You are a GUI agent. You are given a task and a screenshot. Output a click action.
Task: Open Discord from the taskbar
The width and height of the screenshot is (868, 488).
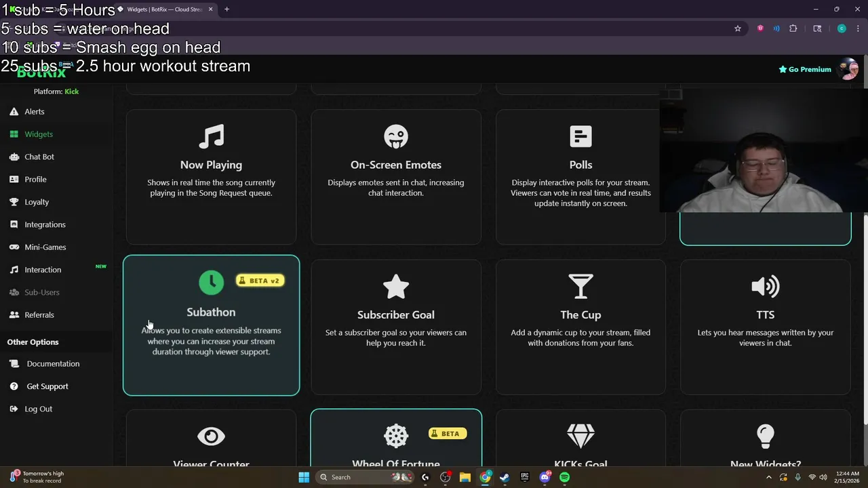[x=545, y=477]
